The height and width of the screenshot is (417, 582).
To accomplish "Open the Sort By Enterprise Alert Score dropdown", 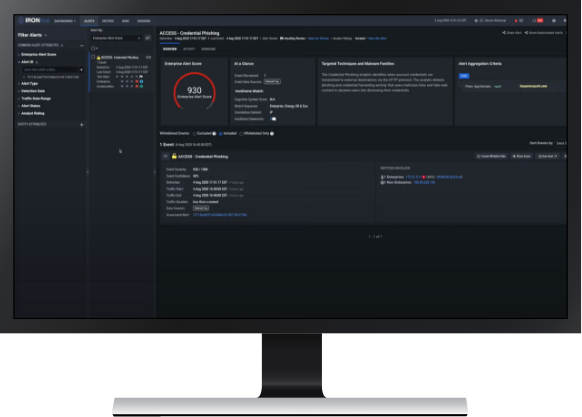I will (116, 38).
